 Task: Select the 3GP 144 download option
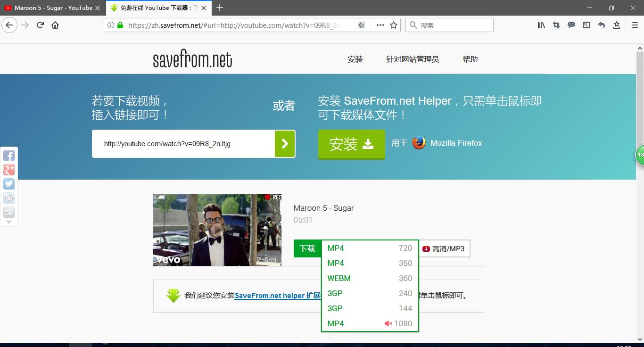tap(370, 308)
